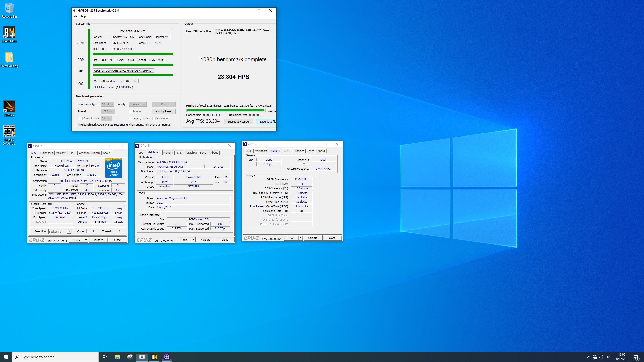Select the Memory tab in the Mainboard CPU-Z window
The width and height of the screenshot is (644, 362).
[168, 153]
